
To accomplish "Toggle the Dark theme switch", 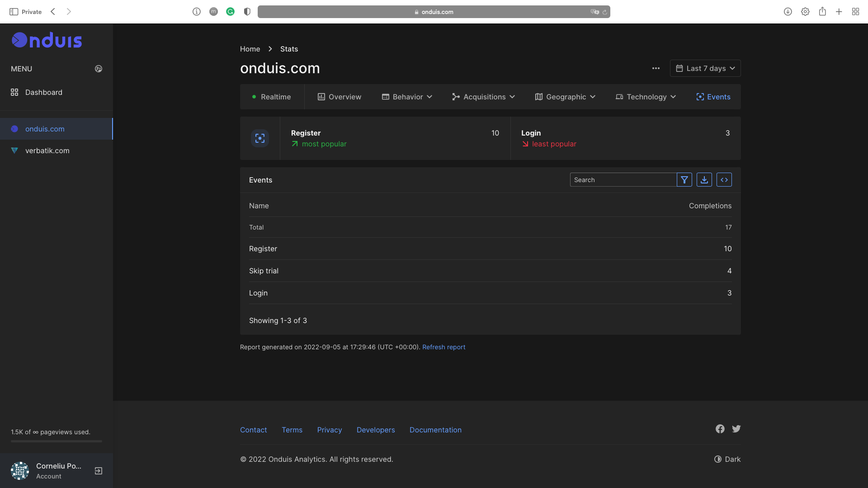I will pyautogui.click(x=727, y=459).
